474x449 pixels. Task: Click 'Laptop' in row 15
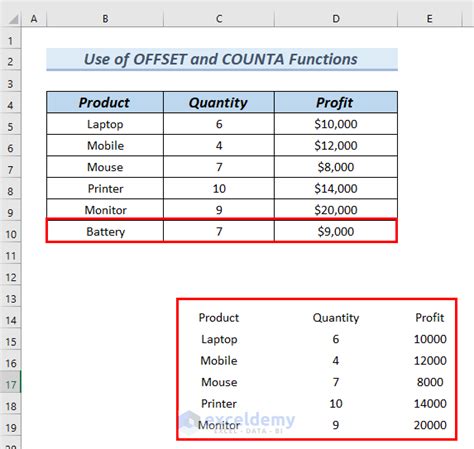219,339
